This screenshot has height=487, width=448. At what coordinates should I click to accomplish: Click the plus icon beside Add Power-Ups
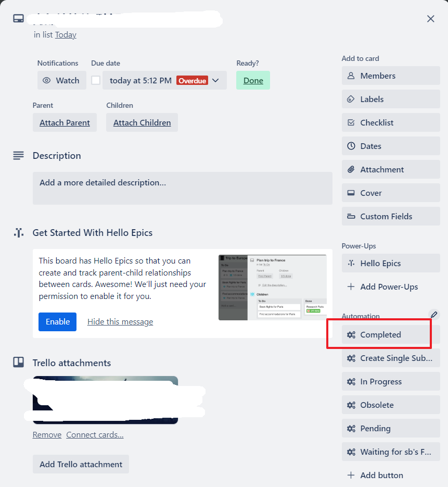point(351,286)
